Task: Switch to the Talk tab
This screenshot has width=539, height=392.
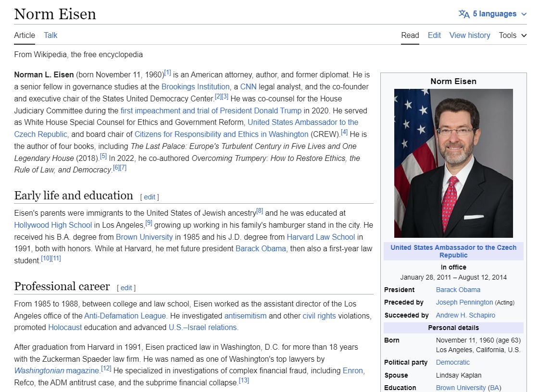Action: (x=50, y=36)
